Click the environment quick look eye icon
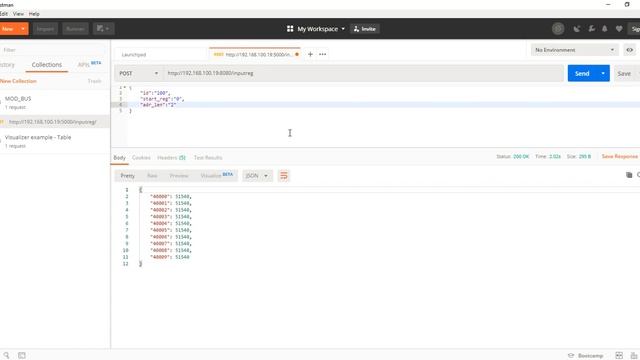 point(629,50)
